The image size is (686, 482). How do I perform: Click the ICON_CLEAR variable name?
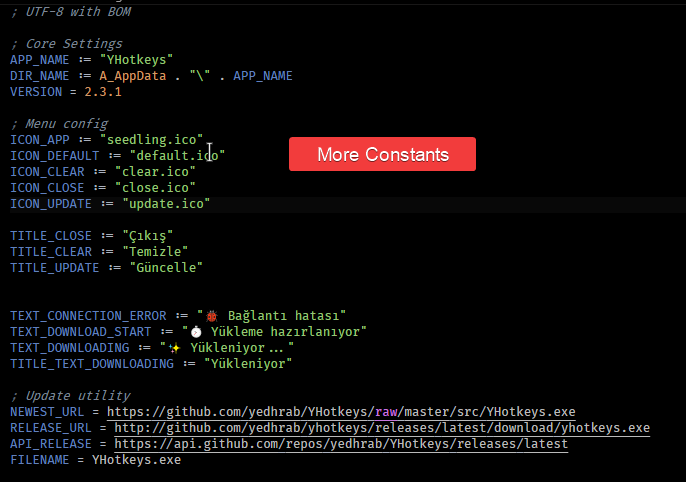pos(47,172)
